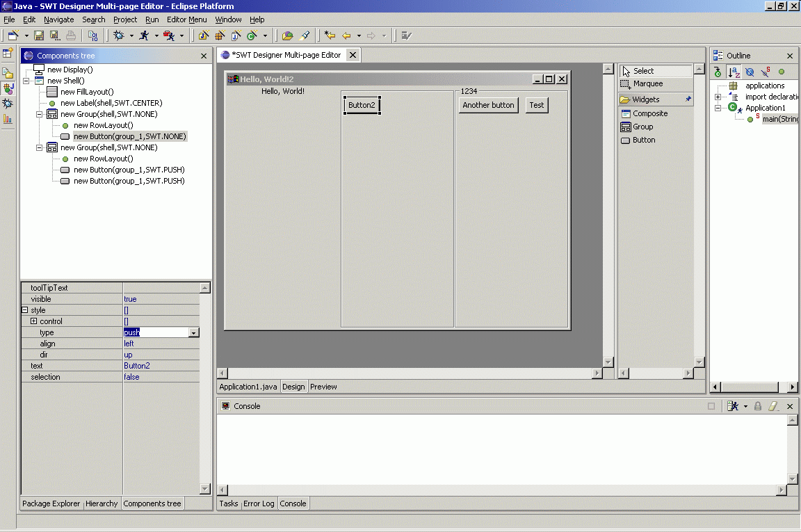Expand the control property row
This screenshot has width=801, height=532.
(33, 321)
